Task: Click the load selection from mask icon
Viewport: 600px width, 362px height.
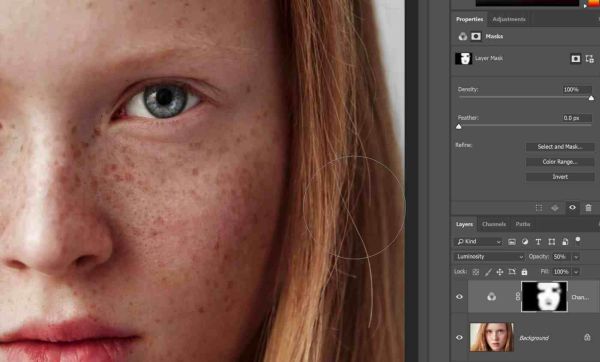Action: pos(539,208)
